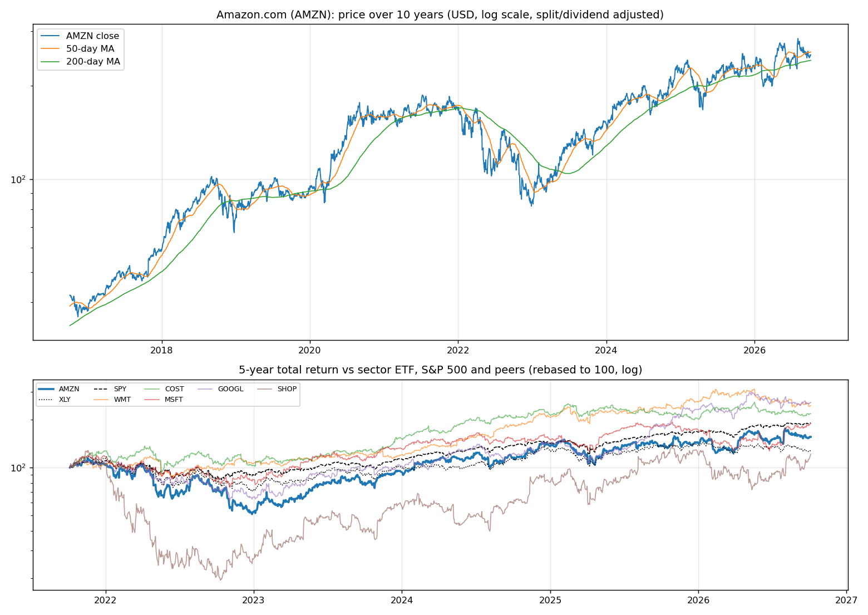Click "2024" on the 5-year total return axis

[402, 601]
